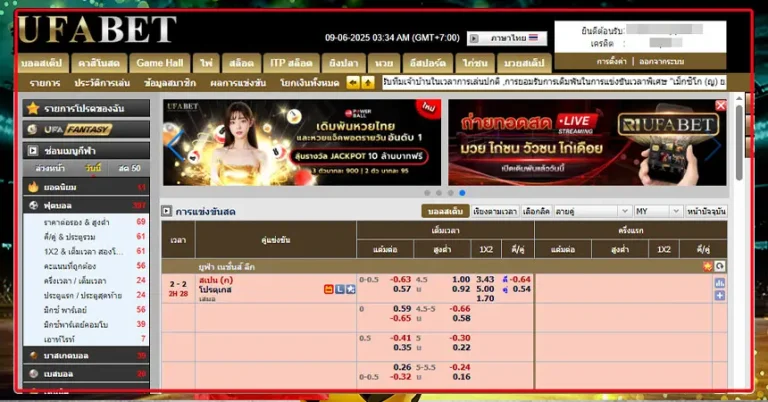Image resolution: width=768 pixels, height=402 pixels.
Task: Open คะแนนที่ถูกต้อง correct score market
Action: point(70,266)
